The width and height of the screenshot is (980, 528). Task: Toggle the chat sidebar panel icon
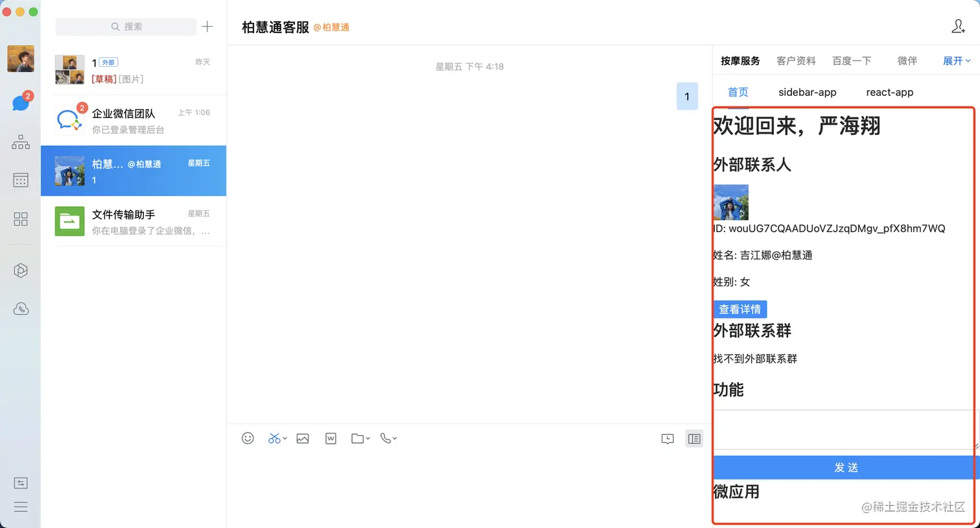point(694,439)
